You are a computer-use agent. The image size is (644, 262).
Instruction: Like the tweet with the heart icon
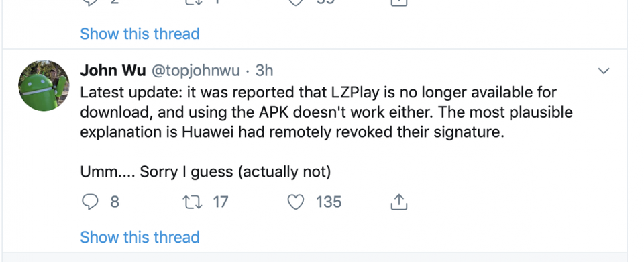tap(295, 202)
